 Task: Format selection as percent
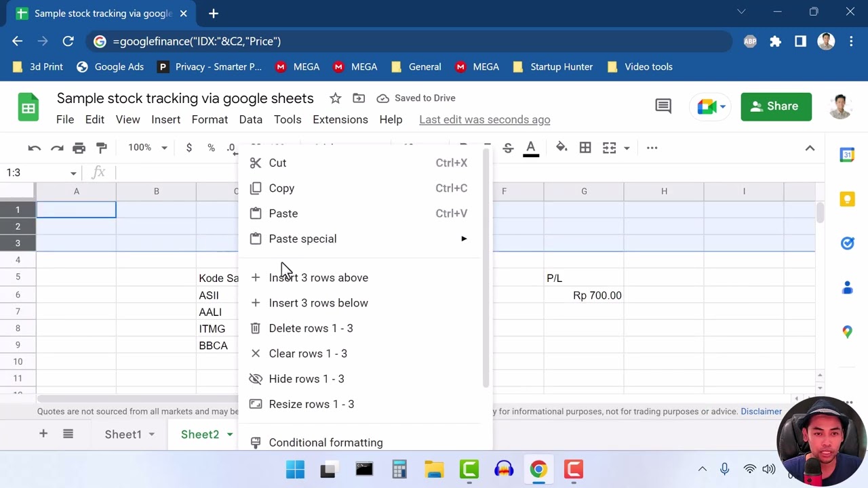click(211, 148)
